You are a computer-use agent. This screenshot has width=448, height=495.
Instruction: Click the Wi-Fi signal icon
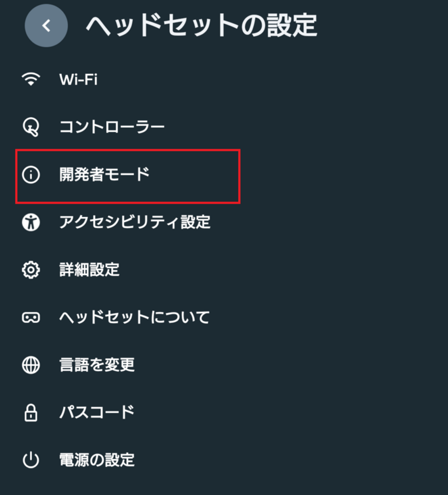[x=31, y=79]
